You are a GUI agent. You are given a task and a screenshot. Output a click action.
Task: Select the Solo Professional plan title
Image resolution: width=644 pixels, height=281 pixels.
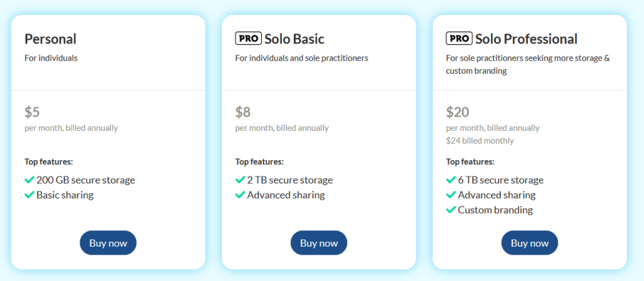pyautogui.click(x=526, y=39)
